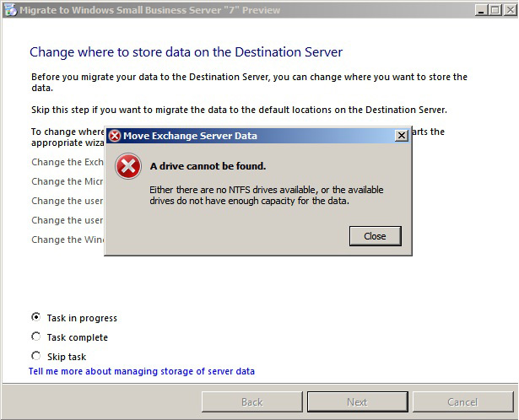This screenshot has height=420, width=519.
Task: Click the partially hidden Change the Exch link
Action: 68,162
